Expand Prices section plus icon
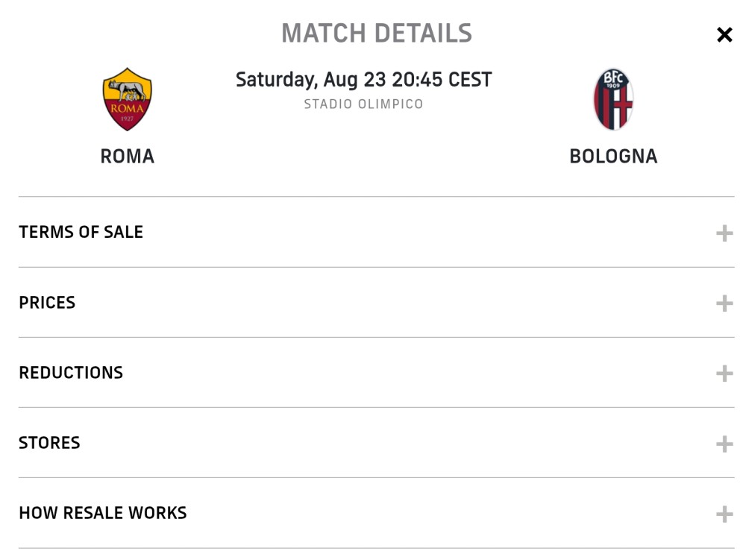Image resolution: width=746 pixels, height=560 pixels. click(x=724, y=303)
